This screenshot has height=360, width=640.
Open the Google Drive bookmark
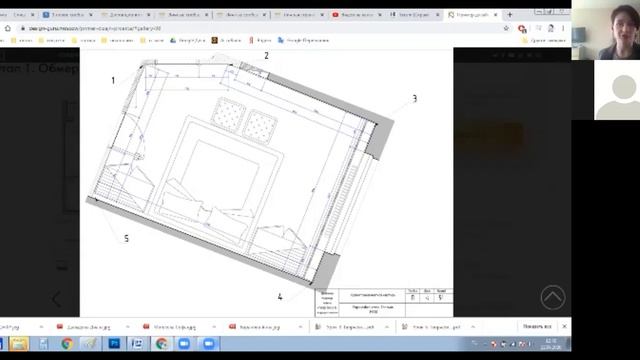[187, 40]
